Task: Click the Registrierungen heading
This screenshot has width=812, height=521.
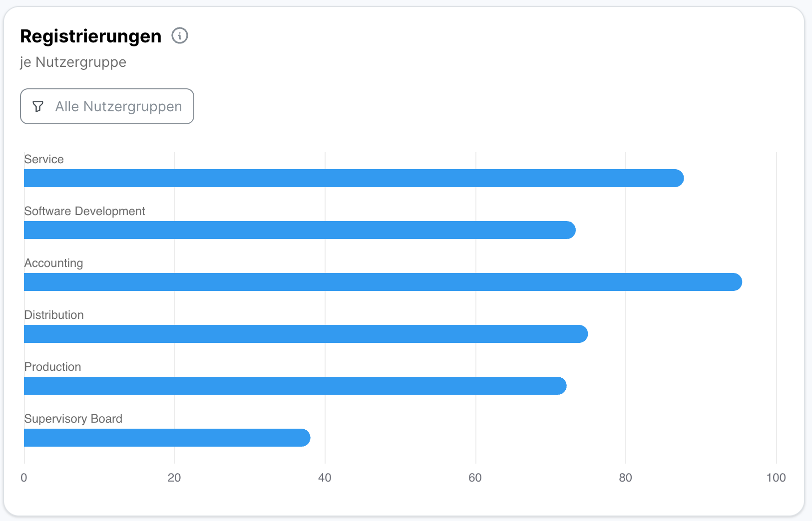Action: [91, 36]
